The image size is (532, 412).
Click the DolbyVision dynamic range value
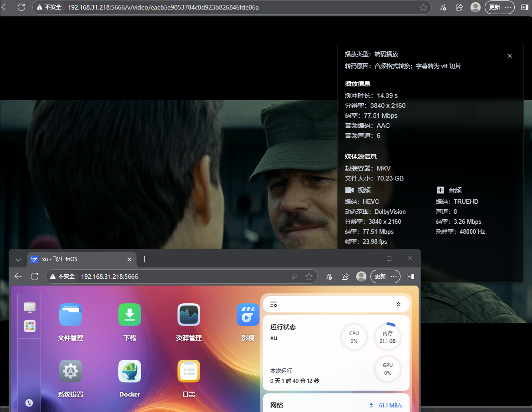pos(390,211)
